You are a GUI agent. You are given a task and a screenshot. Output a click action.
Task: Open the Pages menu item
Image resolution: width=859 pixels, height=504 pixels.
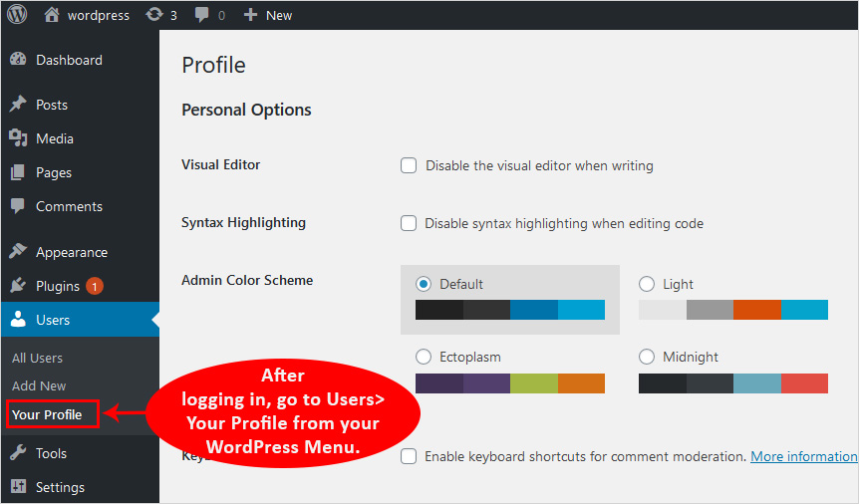[54, 172]
